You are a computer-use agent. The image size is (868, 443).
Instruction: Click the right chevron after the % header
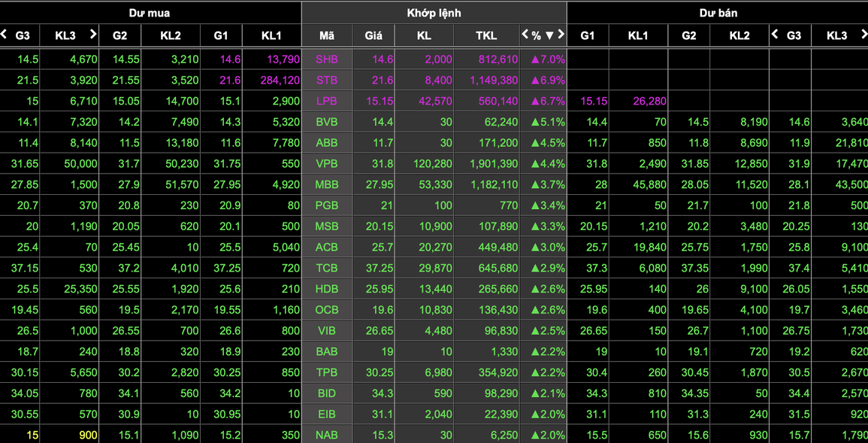tap(561, 35)
